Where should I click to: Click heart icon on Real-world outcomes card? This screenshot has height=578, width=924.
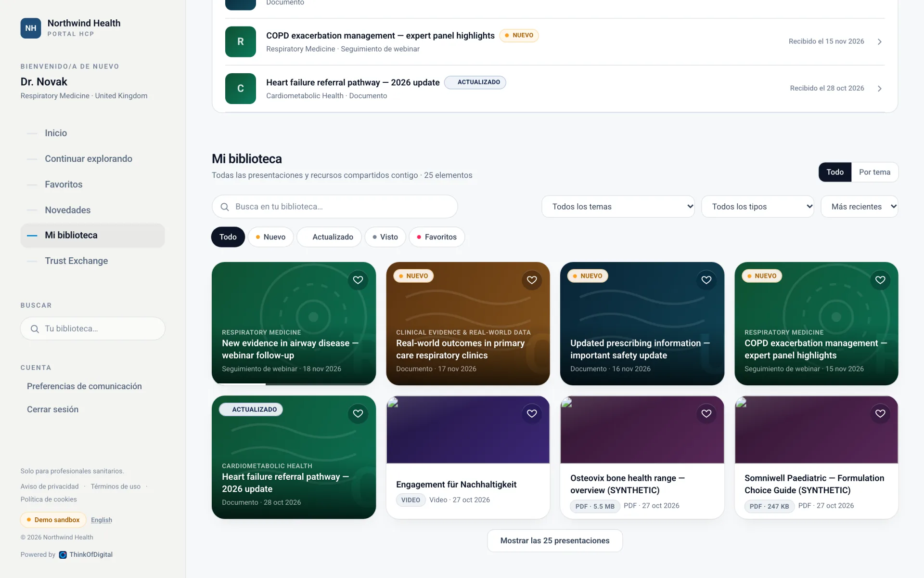(532, 280)
